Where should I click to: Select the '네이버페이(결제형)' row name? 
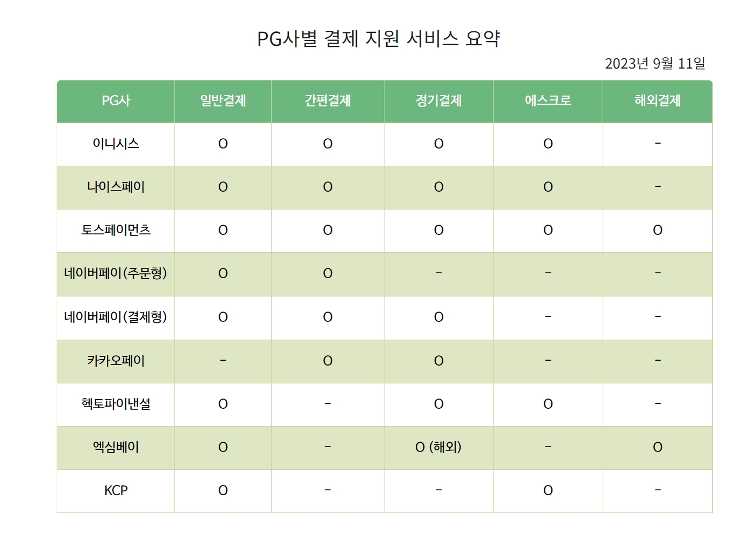pyautogui.click(x=116, y=317)
